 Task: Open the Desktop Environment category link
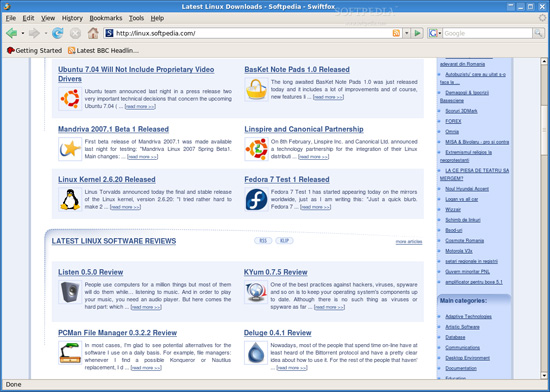click(x=467, y=358)
